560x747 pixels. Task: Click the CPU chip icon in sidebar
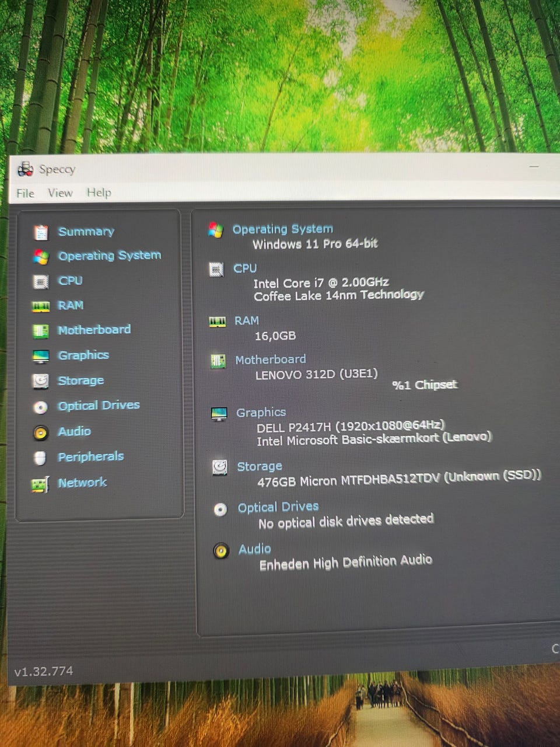[40, 282]
